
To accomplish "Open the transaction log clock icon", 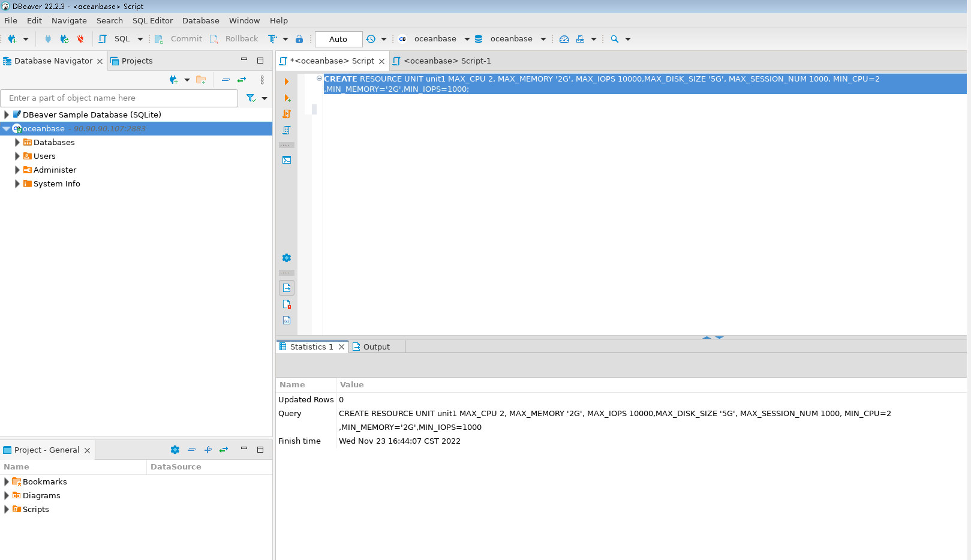I will coord(371,39).
